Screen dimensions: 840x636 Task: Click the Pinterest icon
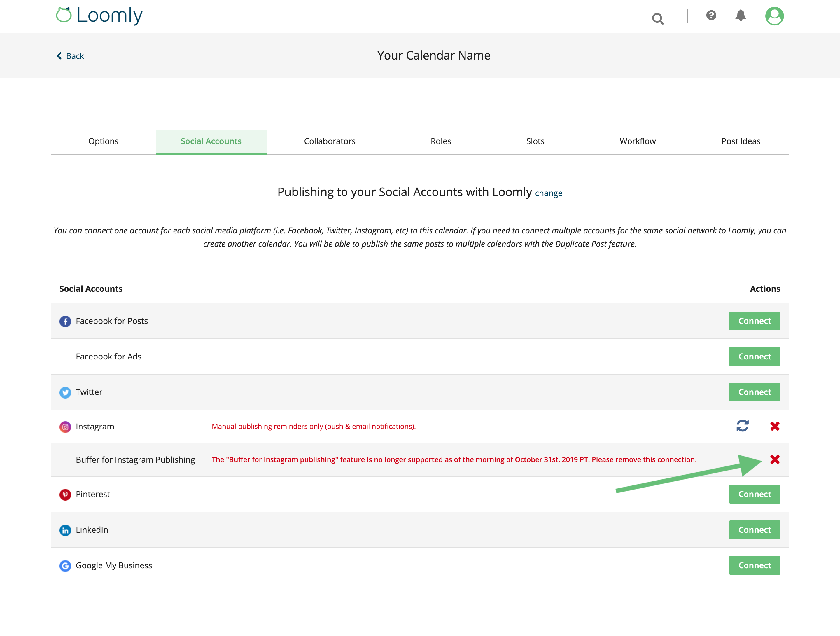[x=65, y=495]
